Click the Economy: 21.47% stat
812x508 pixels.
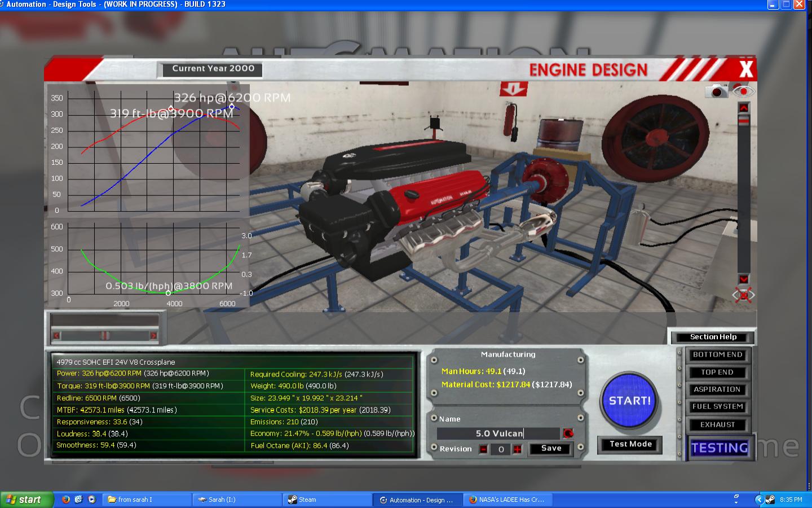[332, 433]
